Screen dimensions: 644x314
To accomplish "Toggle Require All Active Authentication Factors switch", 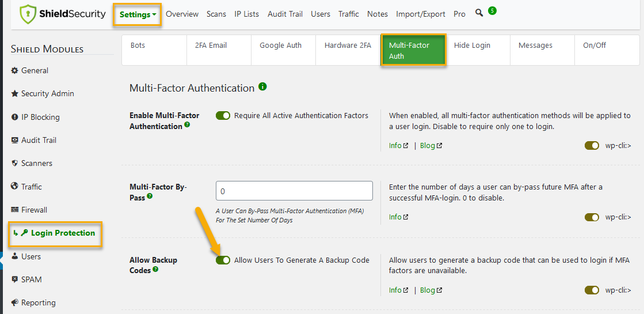I will click(x=223, y=116).
